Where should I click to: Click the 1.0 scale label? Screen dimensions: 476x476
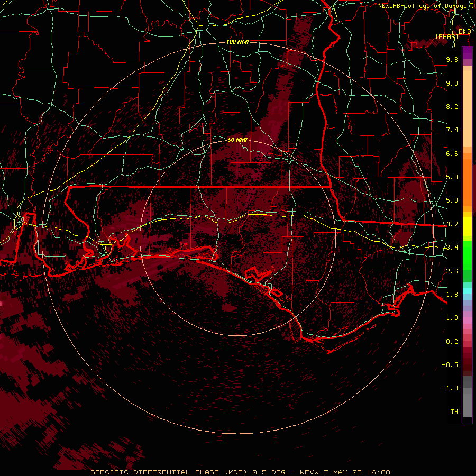click(452, 318)
